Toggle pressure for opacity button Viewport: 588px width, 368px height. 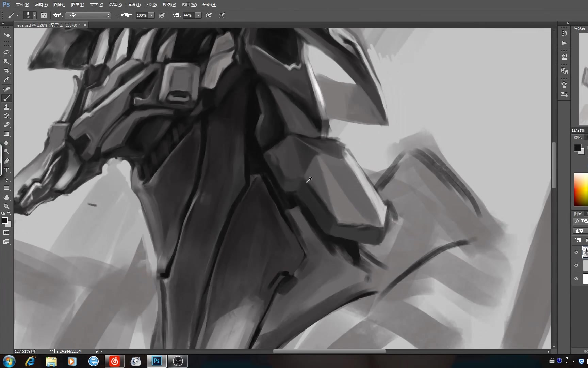[x=162, y=15]
